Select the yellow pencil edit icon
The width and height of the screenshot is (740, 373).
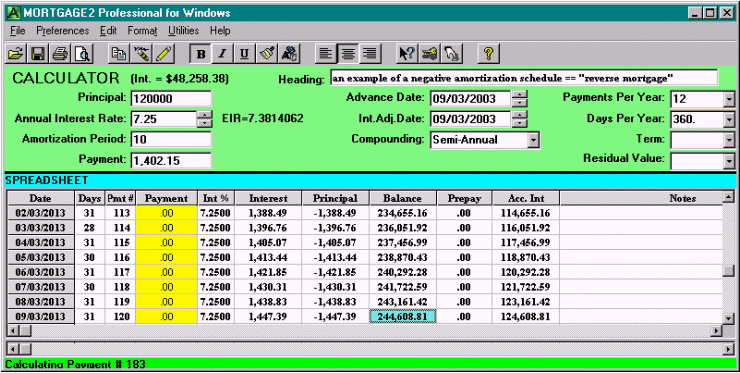pos(164,54)
